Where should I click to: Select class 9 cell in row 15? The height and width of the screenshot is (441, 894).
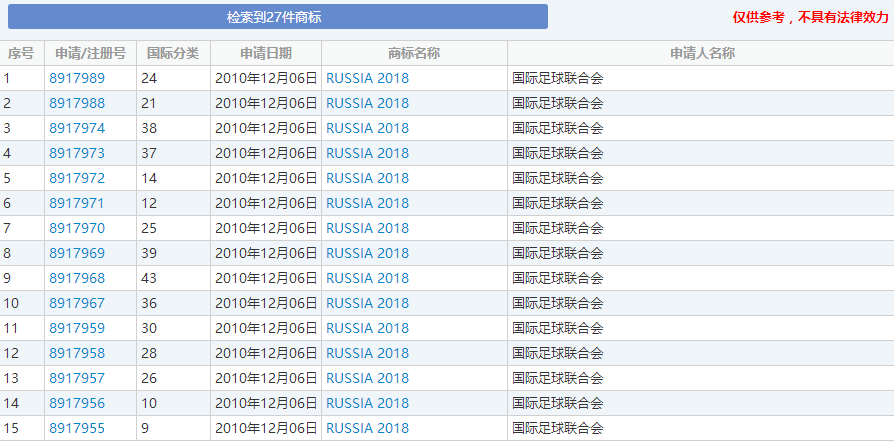[173, 428]
